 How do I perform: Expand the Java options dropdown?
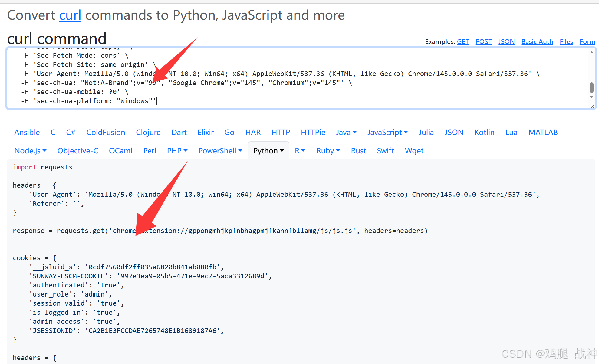[346, 132]
